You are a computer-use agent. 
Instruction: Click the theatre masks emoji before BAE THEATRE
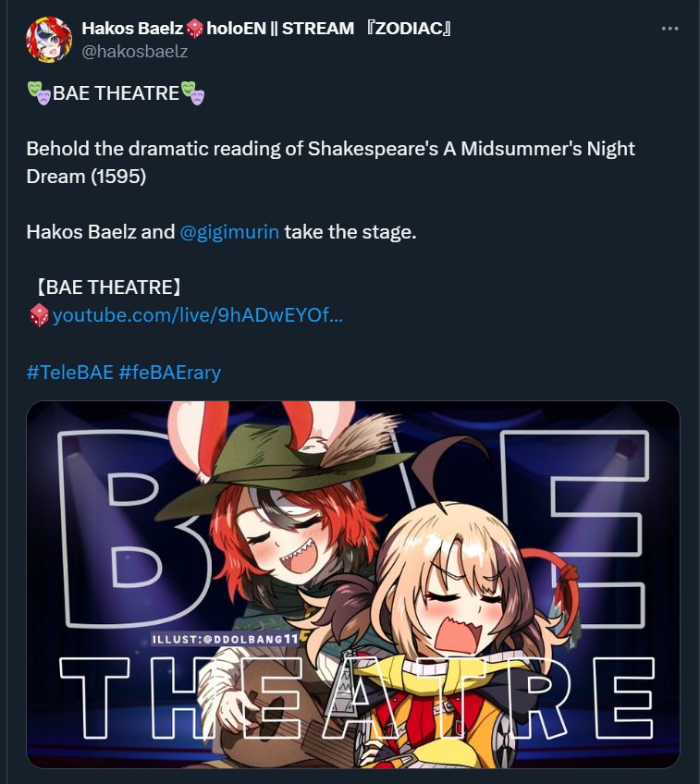pyautogui.click(x=39, y=93)
